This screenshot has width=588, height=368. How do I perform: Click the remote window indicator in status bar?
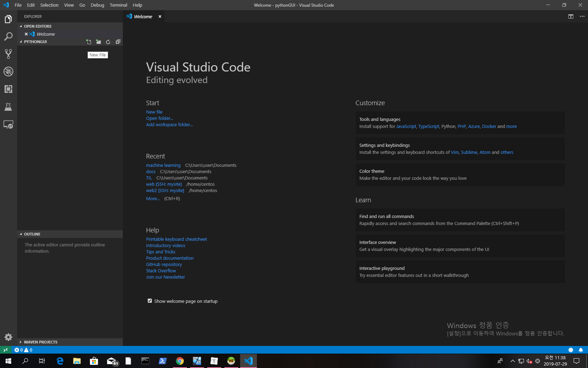pyautogui.click(x=6, y=350)
